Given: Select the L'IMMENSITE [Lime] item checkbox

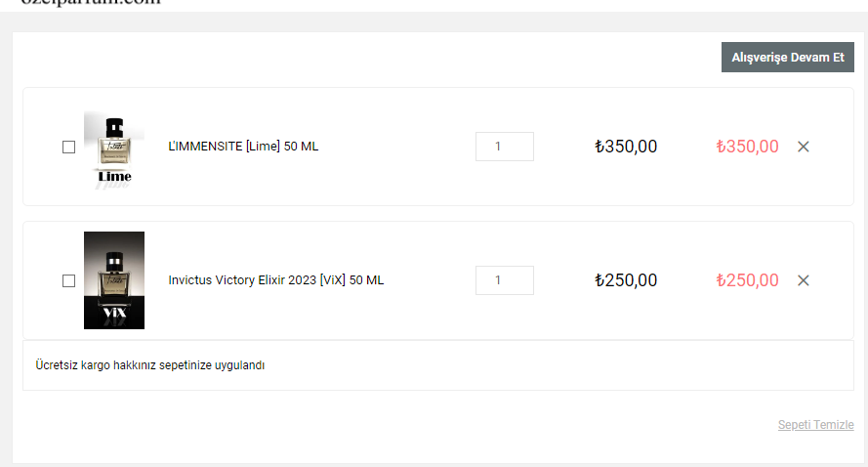Looking at the screenshot, I should click(x=68, y=148).
